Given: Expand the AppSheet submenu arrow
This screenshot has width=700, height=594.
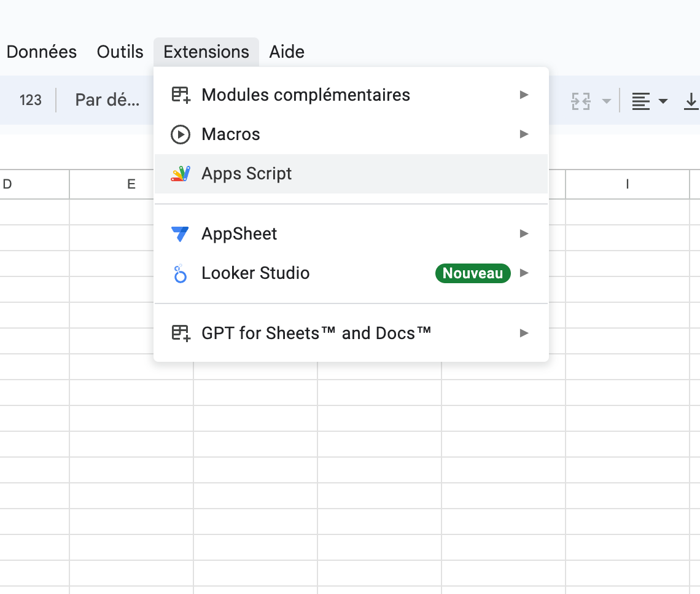Looking at the screenshot, I should 524,233.
